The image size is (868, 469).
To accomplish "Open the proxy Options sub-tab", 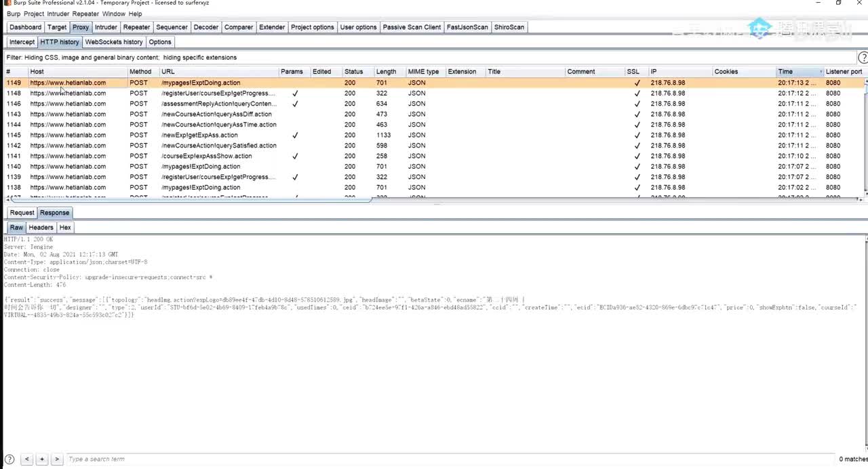I will pos(160,42).
